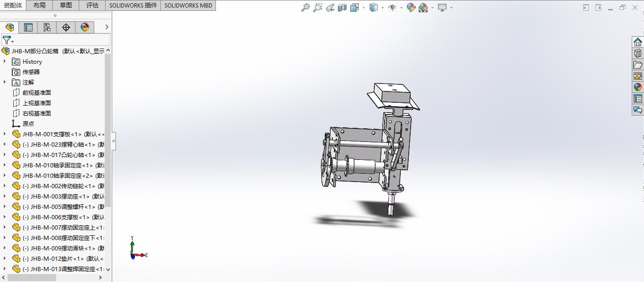The height and width of the screenshot is (282, 644).
Task: Open the PropertyManager tab
Action: (x=28, y=27)
